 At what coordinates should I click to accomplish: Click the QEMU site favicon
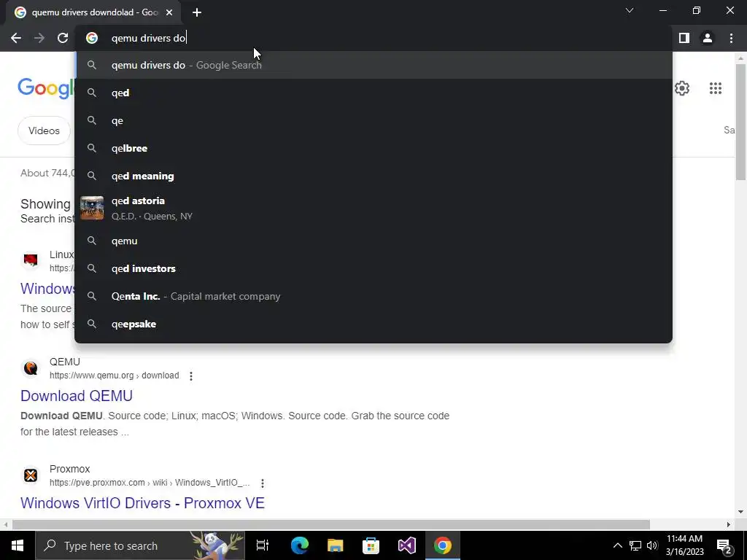pyautogui.click(x=31, y=368)
